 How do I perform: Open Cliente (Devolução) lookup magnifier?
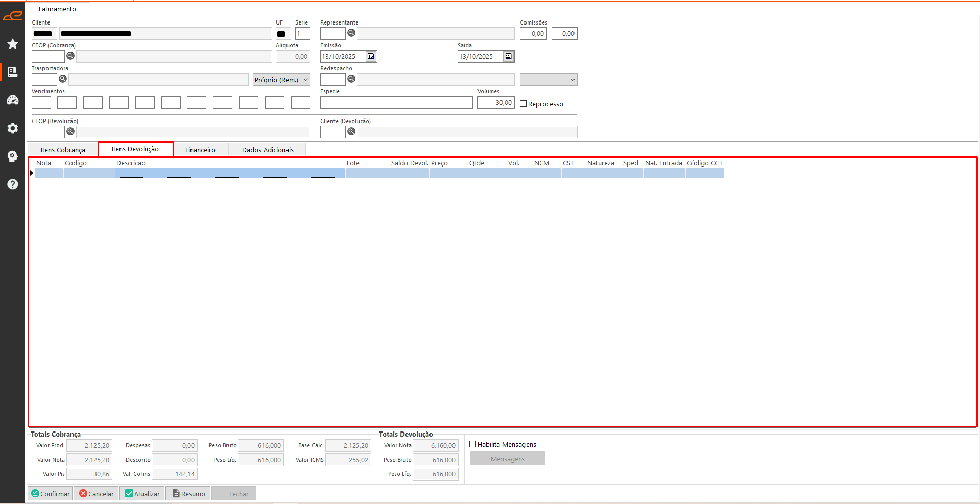pos(351,131)
